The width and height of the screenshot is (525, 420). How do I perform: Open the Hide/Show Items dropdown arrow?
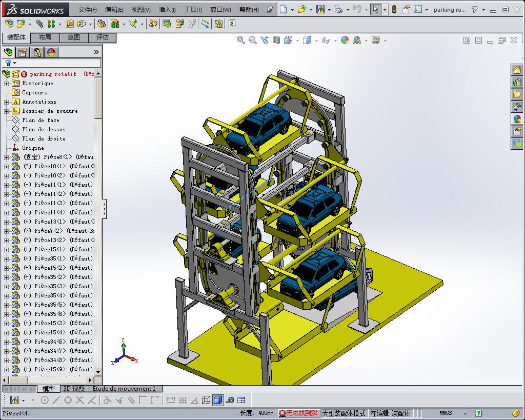tap(335, 41)
